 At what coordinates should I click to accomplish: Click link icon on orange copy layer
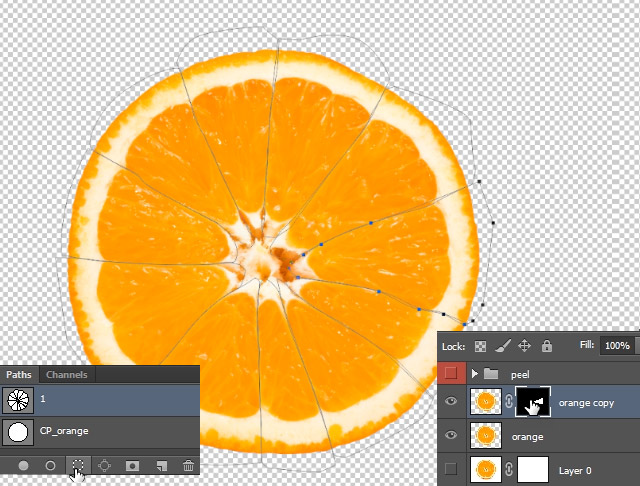click(x=509, y=402)
